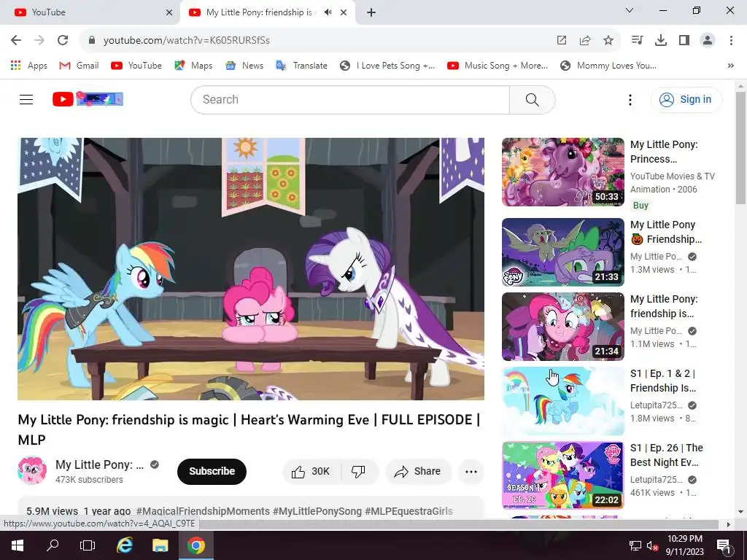The width and height of the screenshot is (747, 560).
Task: Click the Chrome profile avatar icon
Action: [708, 40]
